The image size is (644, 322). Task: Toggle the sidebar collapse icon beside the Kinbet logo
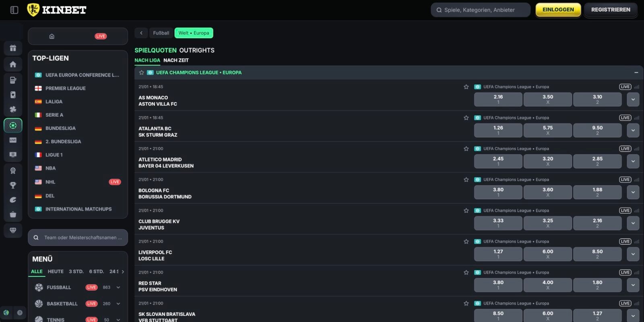point(14,10)
